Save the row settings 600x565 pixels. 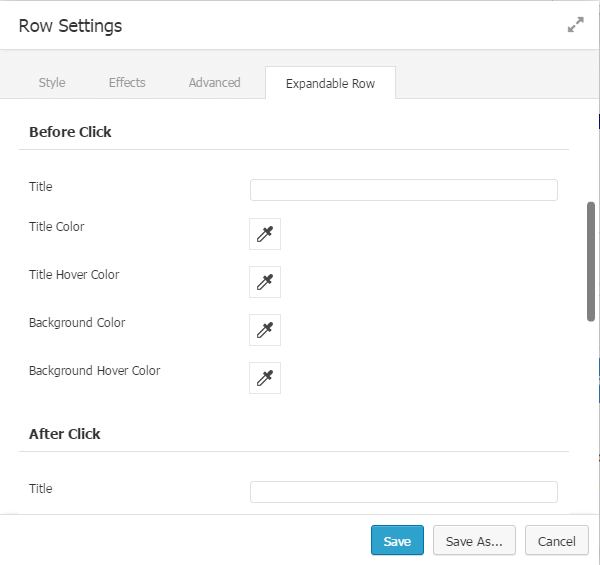click(x=397, y=541)
